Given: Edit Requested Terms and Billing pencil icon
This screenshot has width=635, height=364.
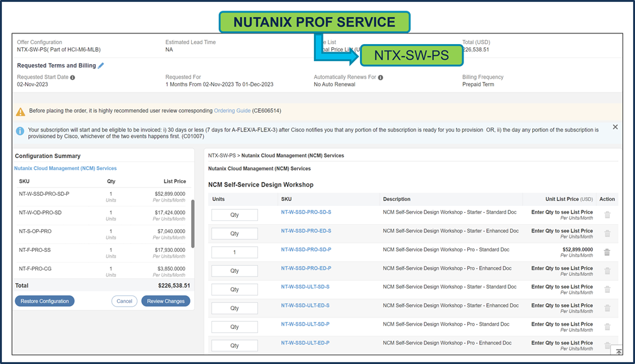Looking at the screenshot, I should 101,65.
